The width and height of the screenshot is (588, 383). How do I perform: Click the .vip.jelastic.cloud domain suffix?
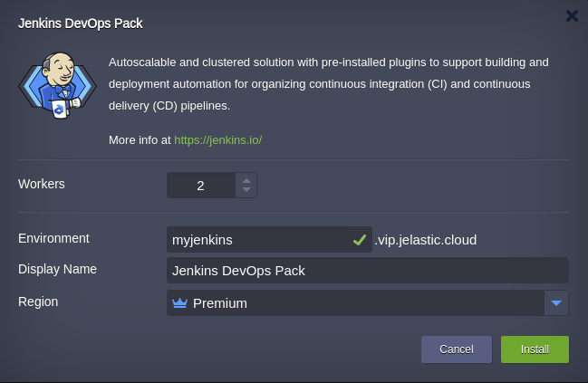tap(426, 240)
